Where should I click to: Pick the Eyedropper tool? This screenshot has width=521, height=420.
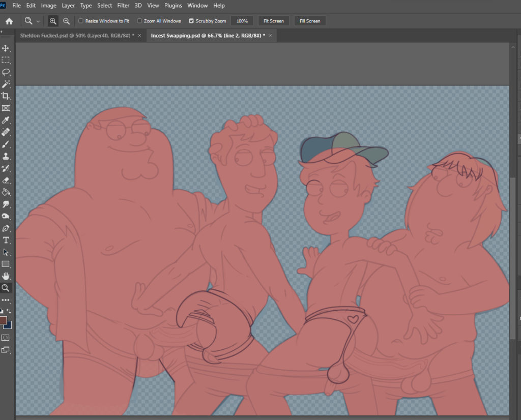click(6, 121)
